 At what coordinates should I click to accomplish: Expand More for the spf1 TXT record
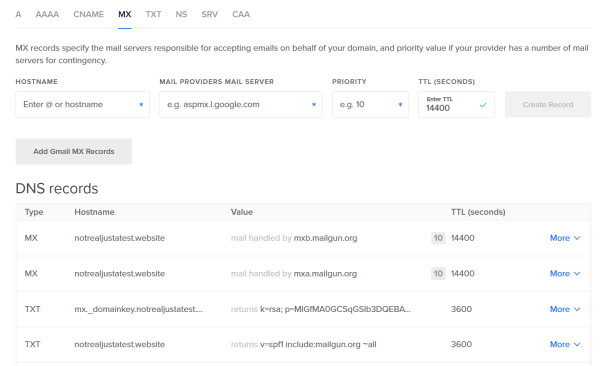tap(565, 344)
